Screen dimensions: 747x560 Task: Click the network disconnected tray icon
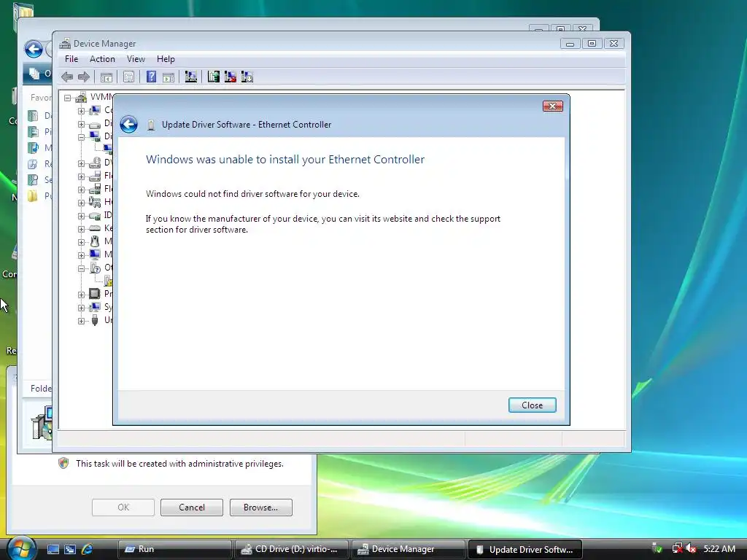point(676,548)
